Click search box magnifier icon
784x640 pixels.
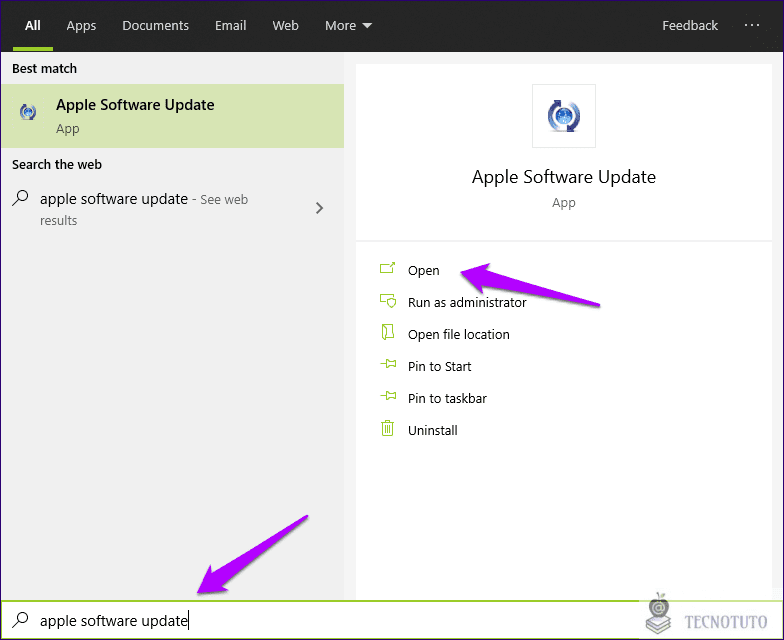coord(20,620)
